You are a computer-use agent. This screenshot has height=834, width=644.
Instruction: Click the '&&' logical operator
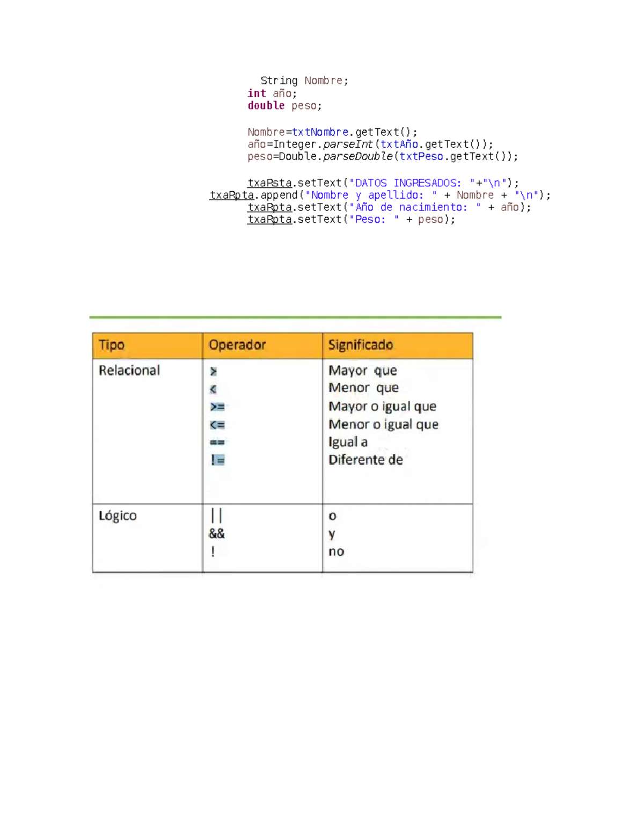point(217,534)
